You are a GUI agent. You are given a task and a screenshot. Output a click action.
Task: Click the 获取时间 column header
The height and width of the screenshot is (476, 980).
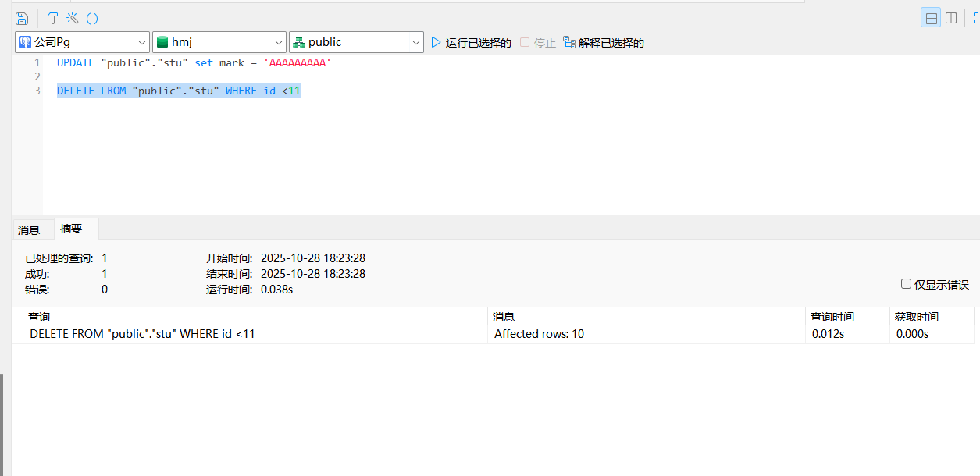tap(932, 317)
